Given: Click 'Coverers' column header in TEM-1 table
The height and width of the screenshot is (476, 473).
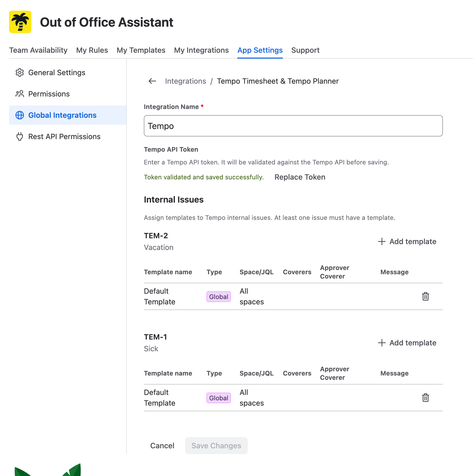Looking at the screenshot, I should tap(297, 373).
